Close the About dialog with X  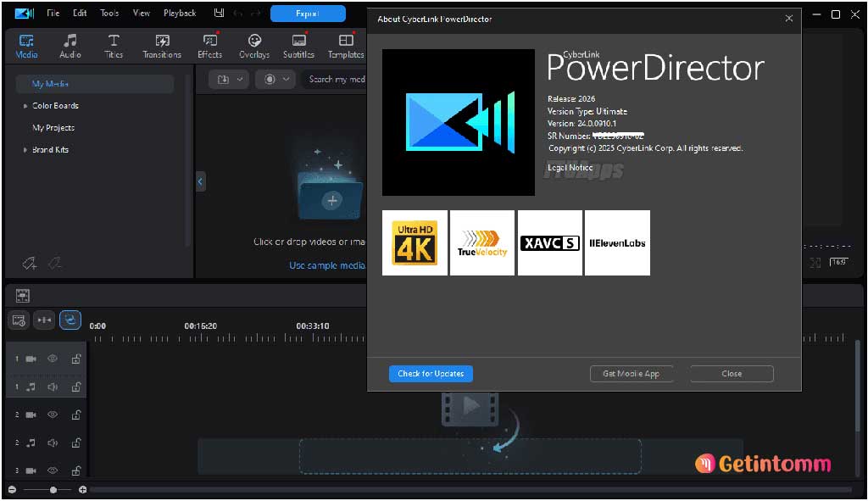click(789, 19)
